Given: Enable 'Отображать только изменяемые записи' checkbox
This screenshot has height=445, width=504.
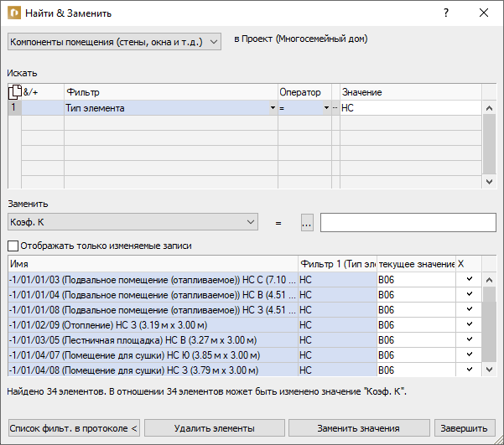Looking at the screenshot, I should click(x=13, y=246).
